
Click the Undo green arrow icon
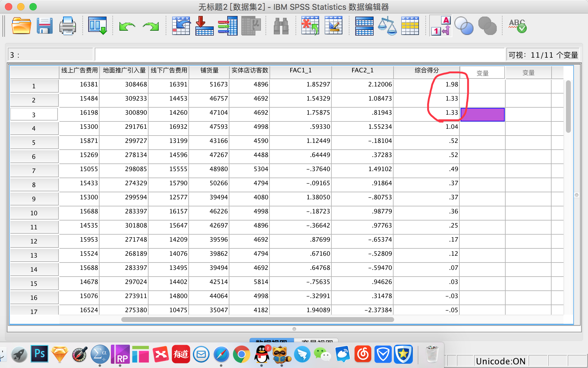(x=127, y=27)
